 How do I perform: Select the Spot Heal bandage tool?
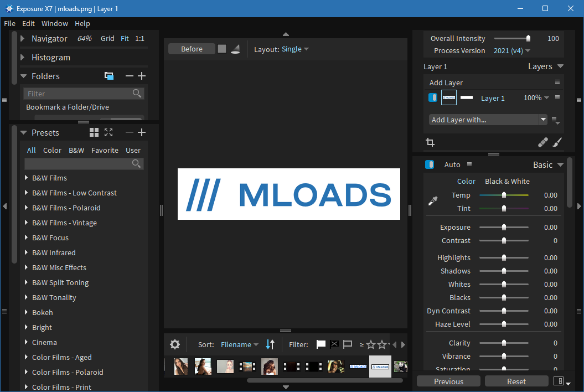(x=542, y=142)
